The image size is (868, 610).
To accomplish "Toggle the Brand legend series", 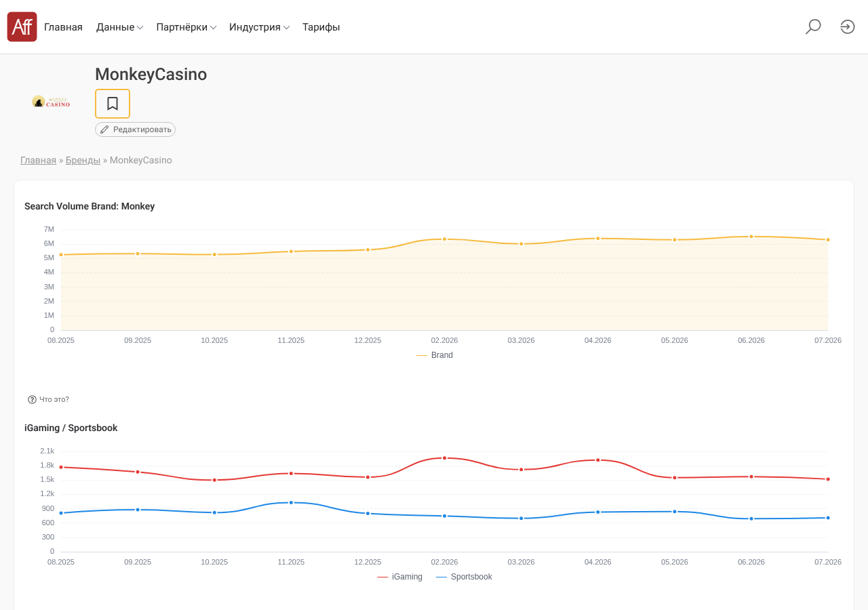I will pyautogui.click(x=435, y=355).
